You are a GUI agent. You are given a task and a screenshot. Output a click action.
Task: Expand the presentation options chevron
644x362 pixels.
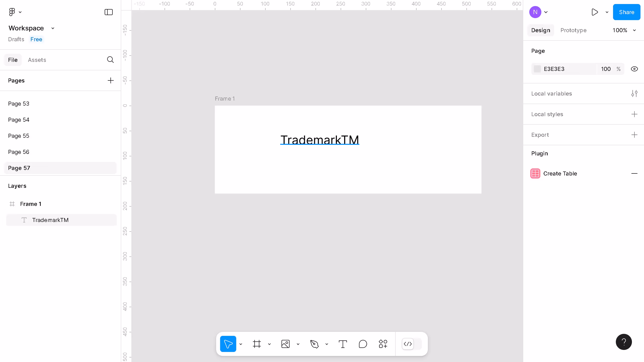point(607,12)
